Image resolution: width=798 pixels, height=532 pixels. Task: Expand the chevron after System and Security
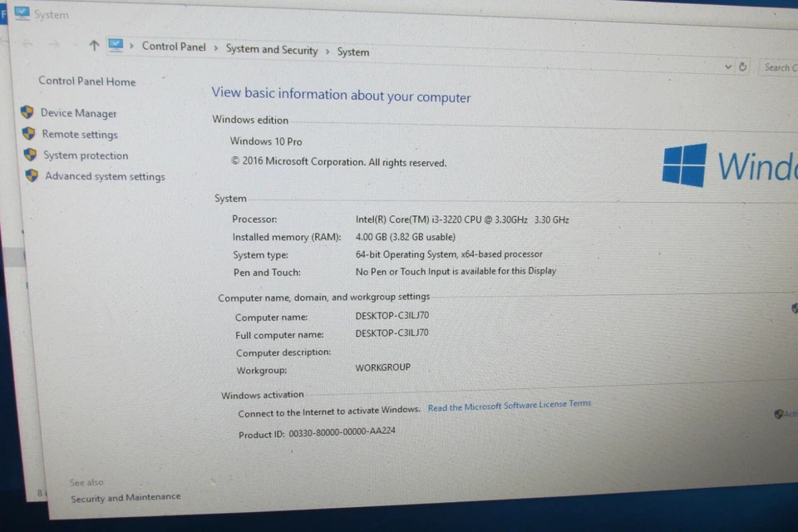pos(328,51)
